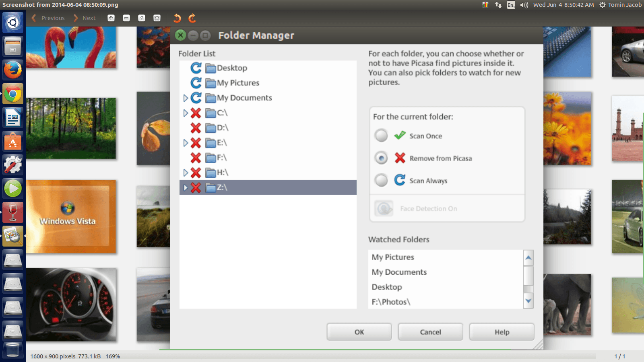Open the sound volume indicator
The image size is (644, 362).
coord(524,5)
